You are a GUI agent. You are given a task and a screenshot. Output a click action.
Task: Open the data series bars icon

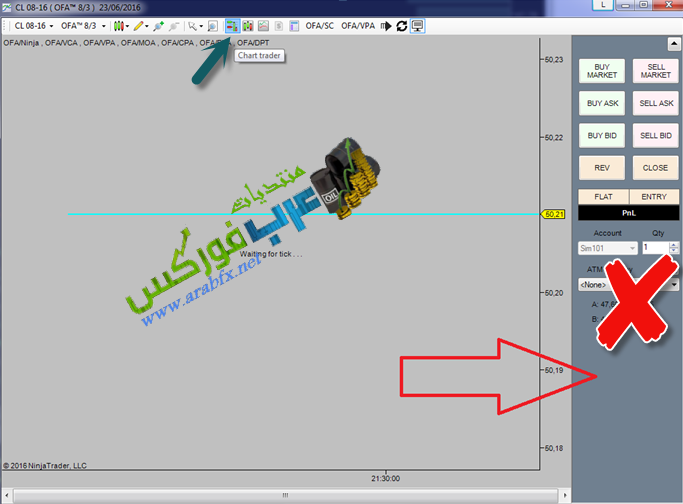(248, 26)
